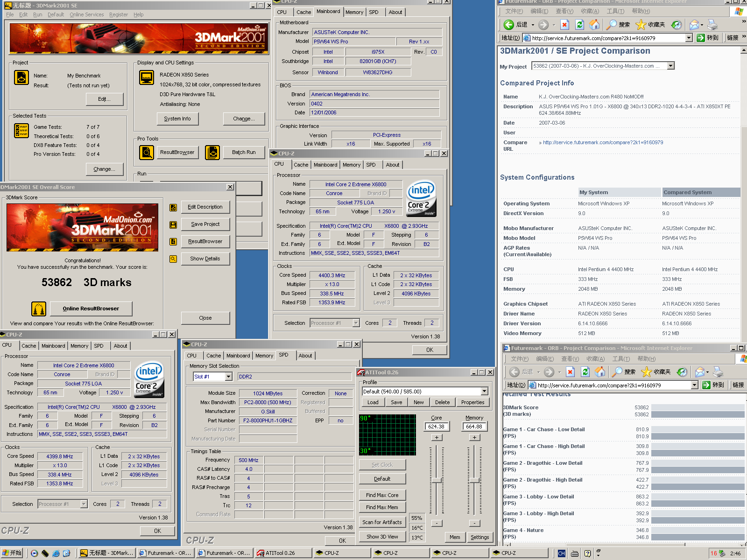Click Close button in Overall Score dialog
This screenshot has width=747, height=560.
(x=205, y=318)
